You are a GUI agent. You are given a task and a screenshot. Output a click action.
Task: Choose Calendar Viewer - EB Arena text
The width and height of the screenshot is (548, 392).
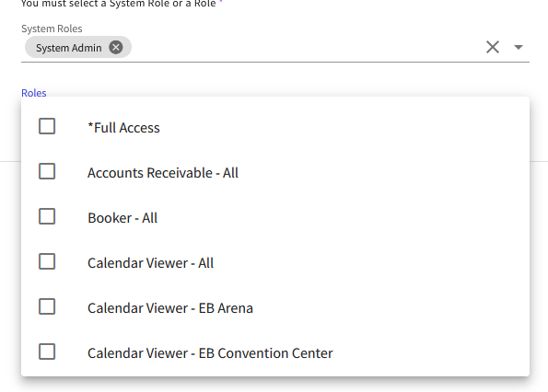(170, 308)
